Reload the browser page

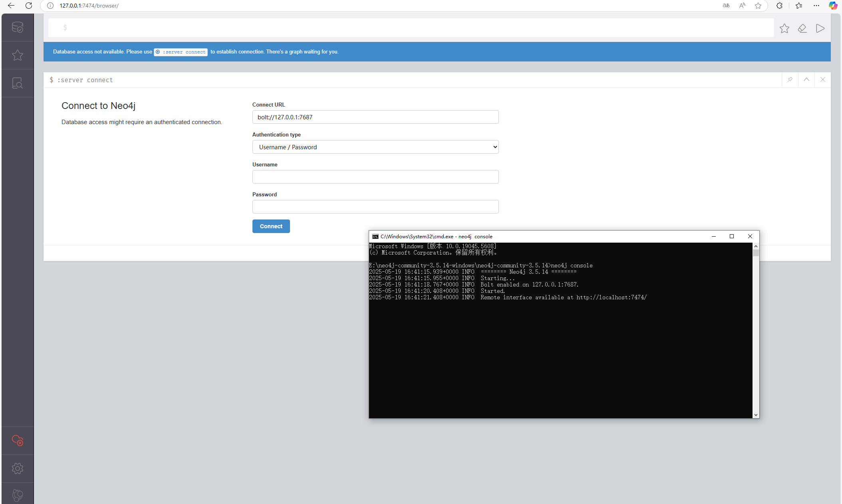29,6
